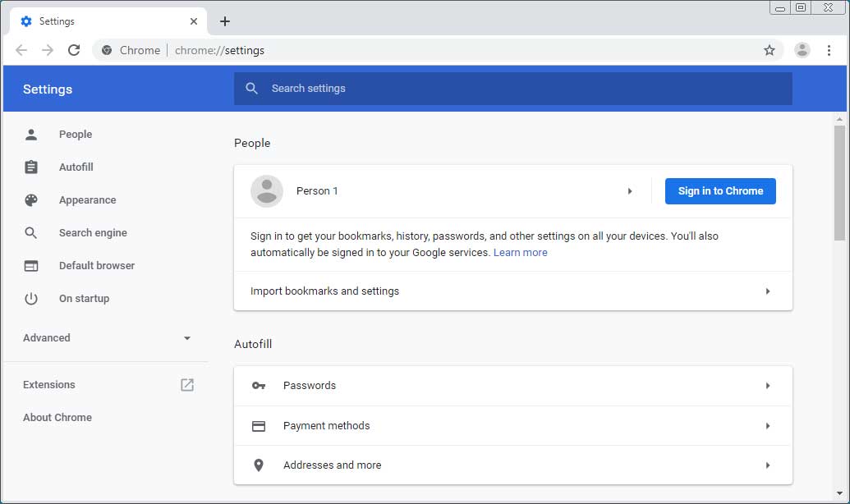Screen dimensions: 850x504
Task: Open the Addresses and more row arrow
Action: [x=768, y=465]
